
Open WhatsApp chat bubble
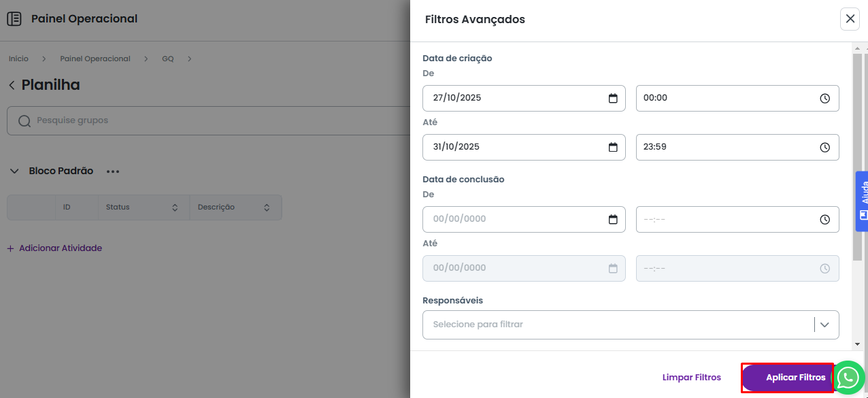pos(849,378)
